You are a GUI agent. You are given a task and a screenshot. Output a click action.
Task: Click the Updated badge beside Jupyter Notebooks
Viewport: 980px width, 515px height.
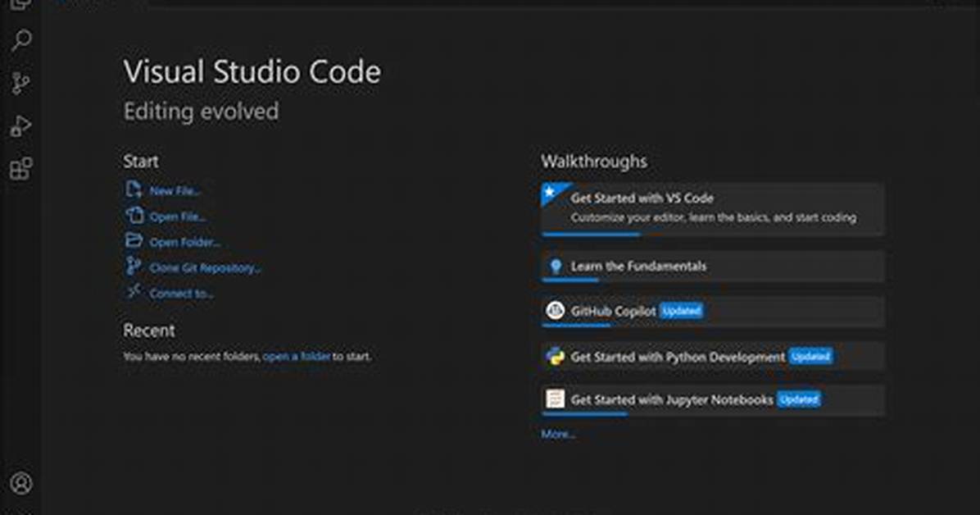(800, 399)
